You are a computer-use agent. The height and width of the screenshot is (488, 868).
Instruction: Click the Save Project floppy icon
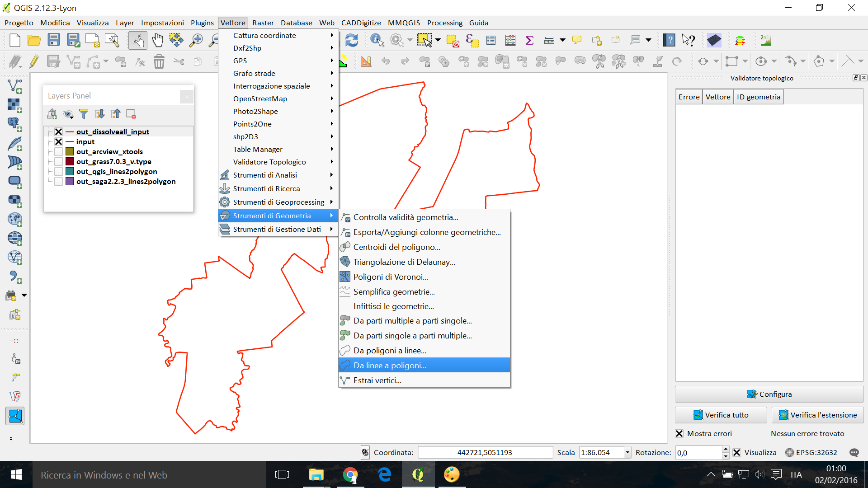(54, 40)
